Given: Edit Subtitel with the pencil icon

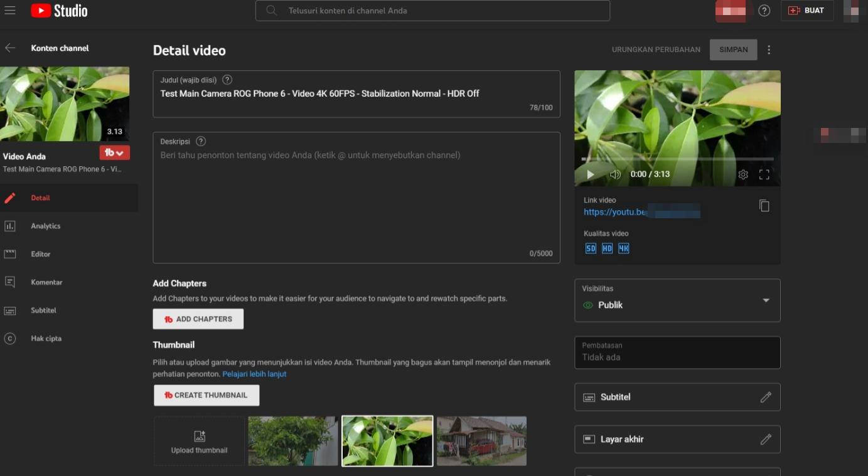Looking at the screenshot, I should pos(766,397).
